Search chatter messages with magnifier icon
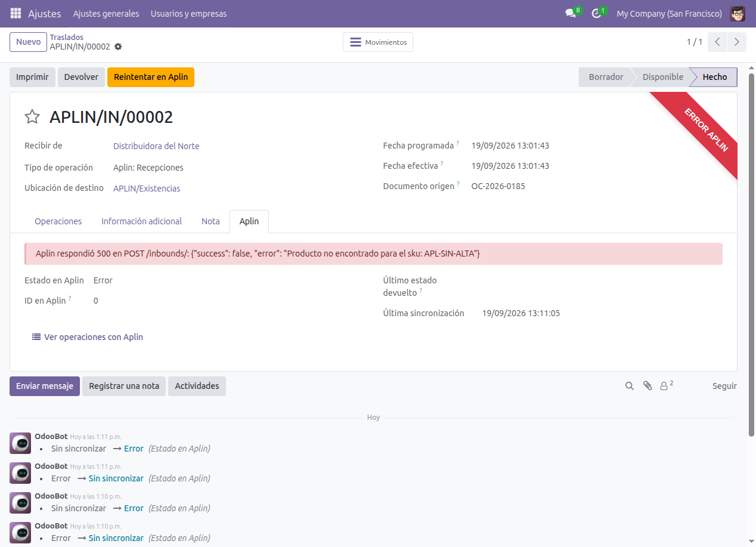Screen dimensions: 756x547 click(629, 386)
